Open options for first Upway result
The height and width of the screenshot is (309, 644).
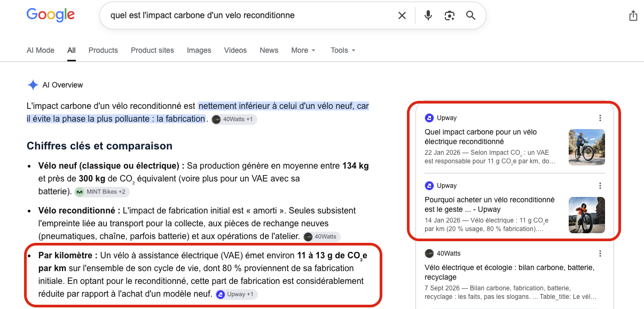600,118
